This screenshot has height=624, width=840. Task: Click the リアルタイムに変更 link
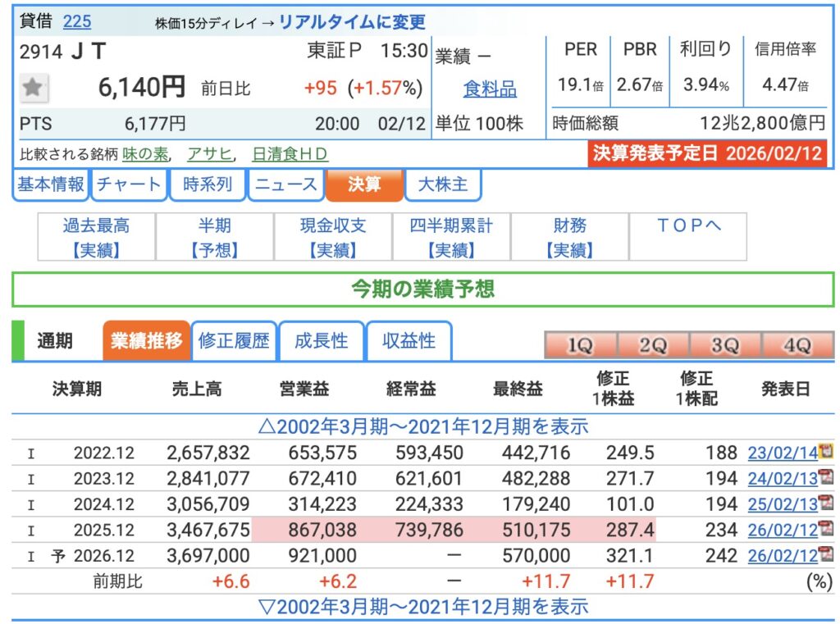tap(352, 22)
